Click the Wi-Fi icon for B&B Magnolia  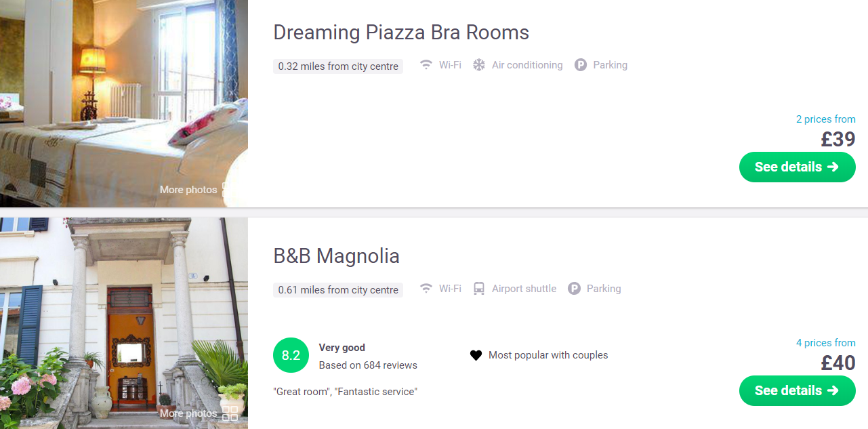(x=426, y=289)
